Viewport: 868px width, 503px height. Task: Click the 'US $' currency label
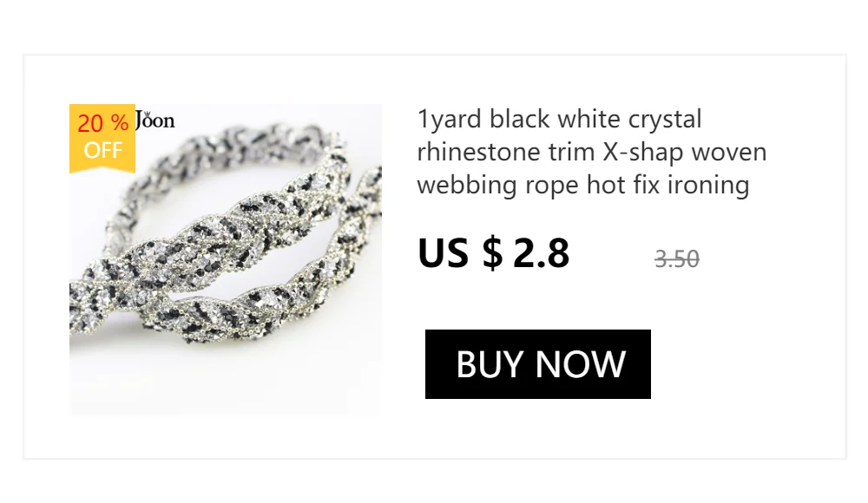click(x=460, y=253)
